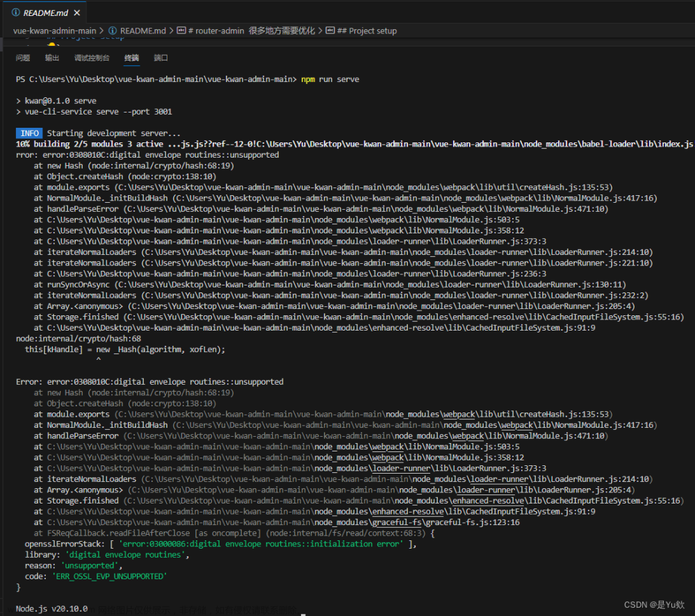Open vue-kwan-admin-main breadcrumb folder
This screenshot has width=695, height=616.
54,31
